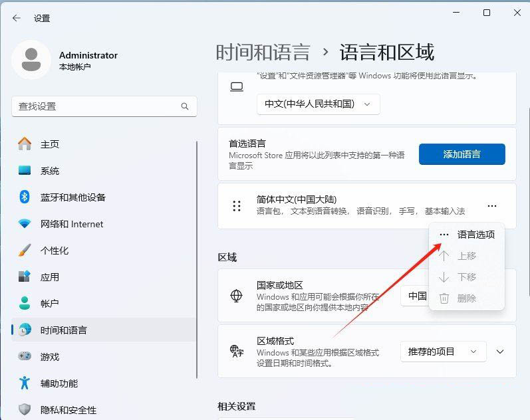
Task: Select the 系统 monitor icon
Action: point(25,171)
